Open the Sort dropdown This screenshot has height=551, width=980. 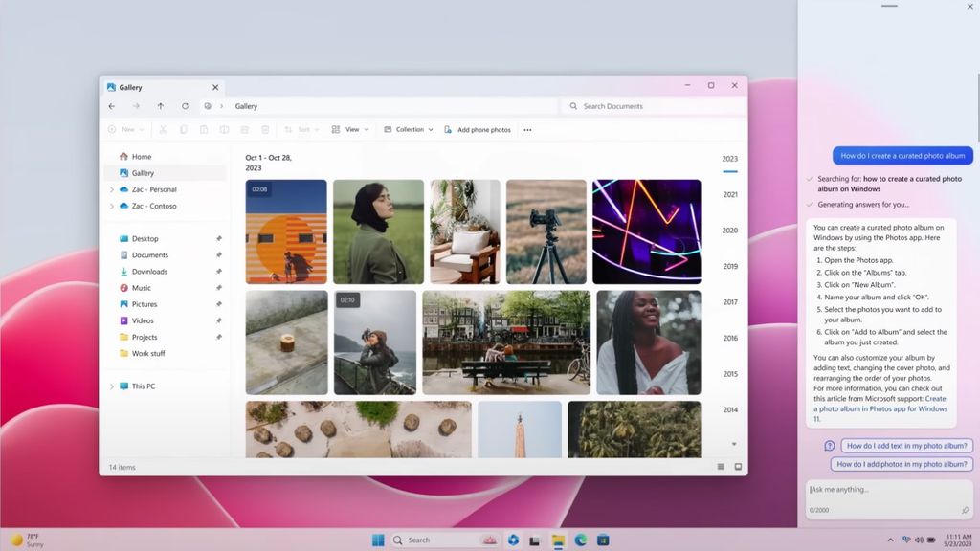(302, 129)
